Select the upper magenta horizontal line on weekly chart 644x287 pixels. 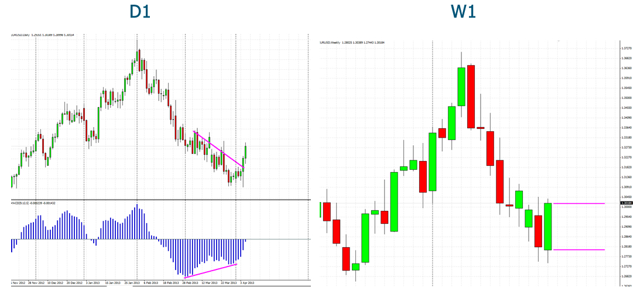pyautogui.click(x=578, y=203)
